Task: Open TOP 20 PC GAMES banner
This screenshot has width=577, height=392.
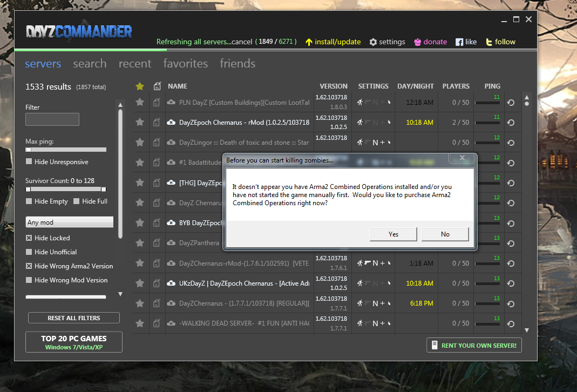Action: [74, 342]
